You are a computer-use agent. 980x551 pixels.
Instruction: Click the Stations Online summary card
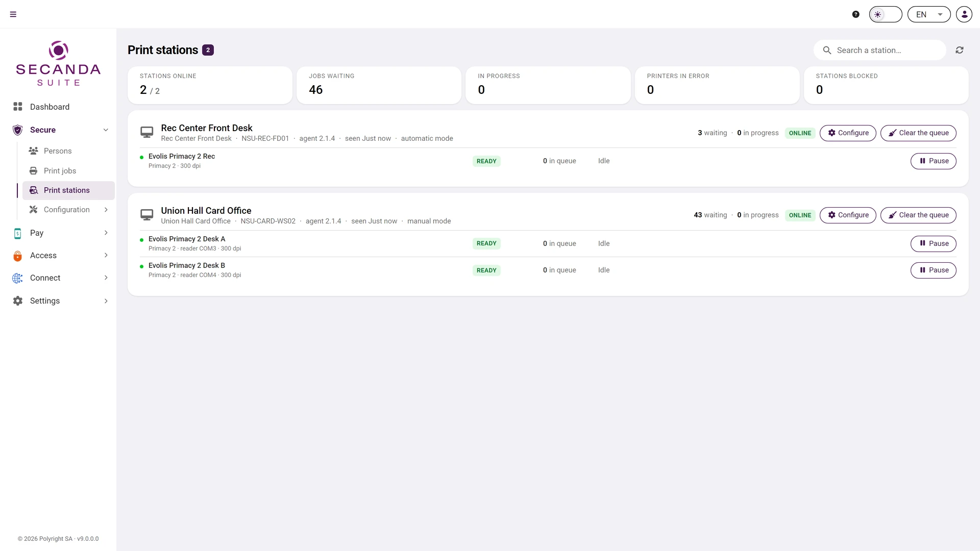point(210,85)
